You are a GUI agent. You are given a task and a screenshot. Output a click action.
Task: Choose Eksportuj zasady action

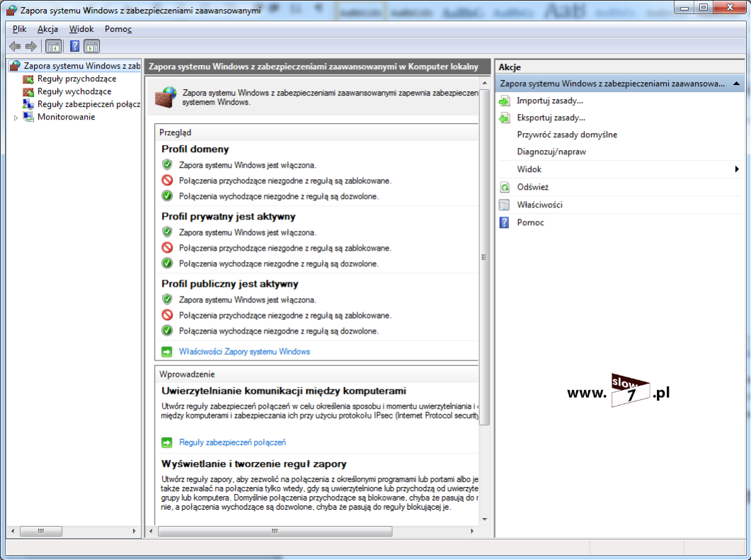pos(551,118)
